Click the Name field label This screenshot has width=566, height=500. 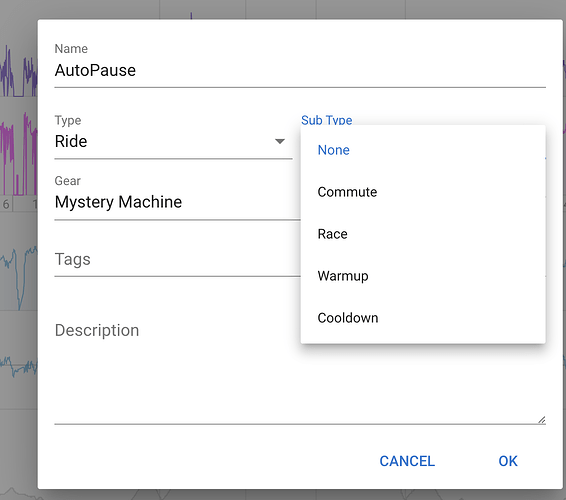pos(71,49)
